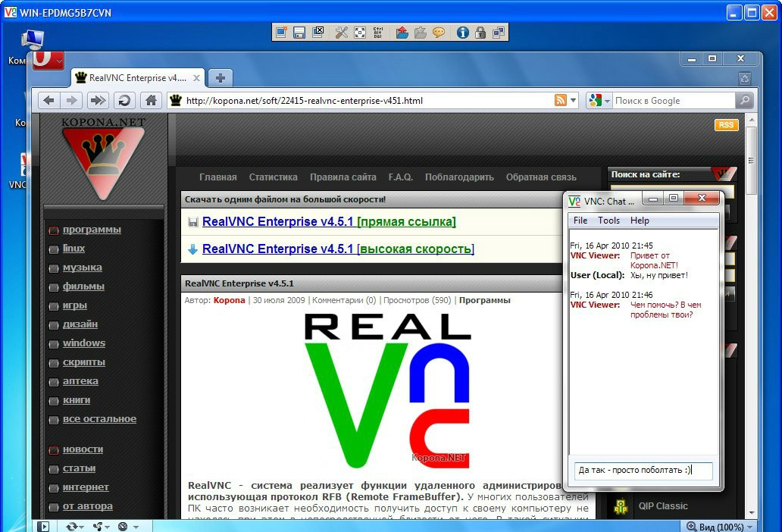Start VNC chat speech bubble icon
This screenshot has height=532, width=782.
[439, 33]
